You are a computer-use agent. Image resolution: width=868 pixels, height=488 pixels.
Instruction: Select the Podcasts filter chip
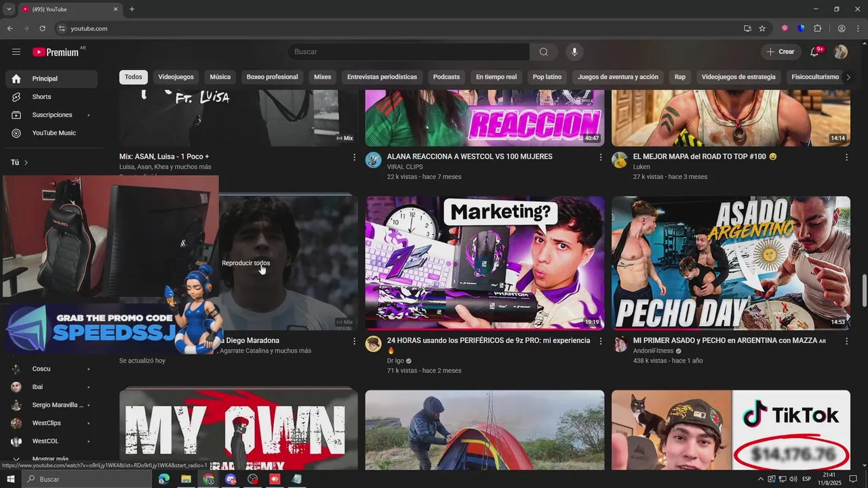tap(446, 77)
